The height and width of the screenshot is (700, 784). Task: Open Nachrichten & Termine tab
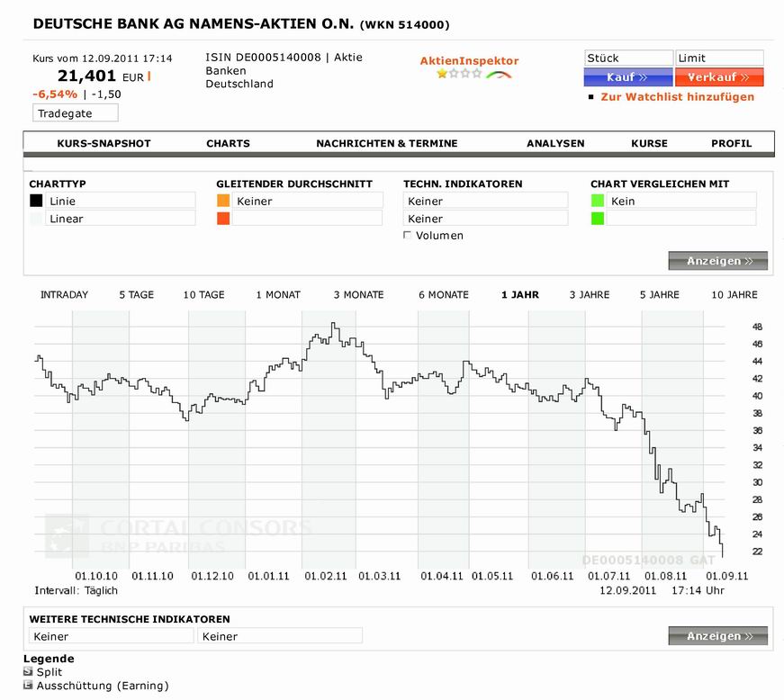click(x=387, y=143)
